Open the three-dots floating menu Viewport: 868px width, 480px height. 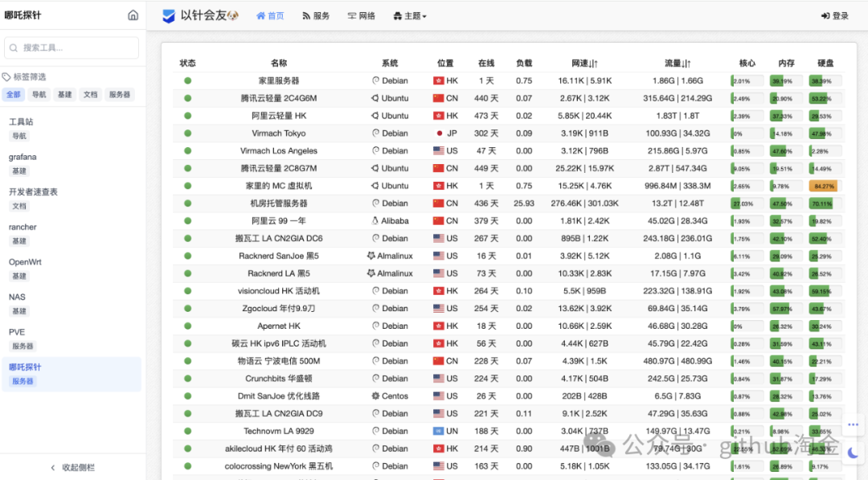(853, 425)
